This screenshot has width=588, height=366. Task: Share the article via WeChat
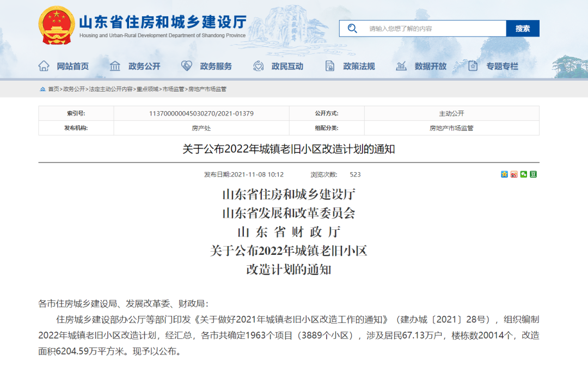pos(524,174)
